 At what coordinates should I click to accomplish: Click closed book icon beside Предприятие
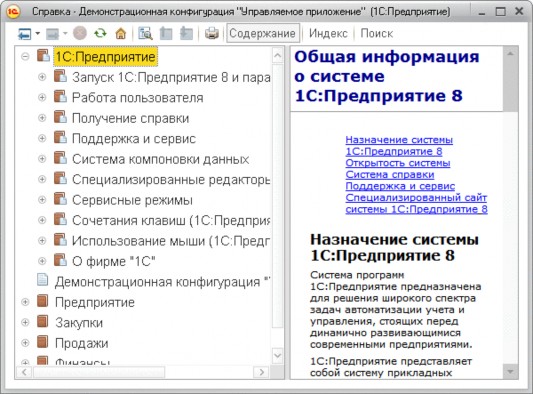(x=42, y=301)
